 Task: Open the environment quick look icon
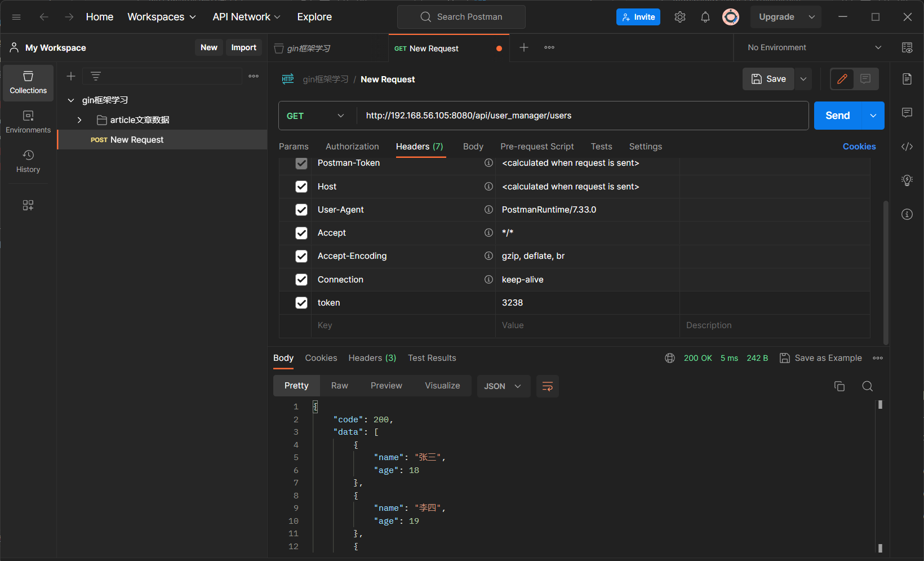click(907, 48)
